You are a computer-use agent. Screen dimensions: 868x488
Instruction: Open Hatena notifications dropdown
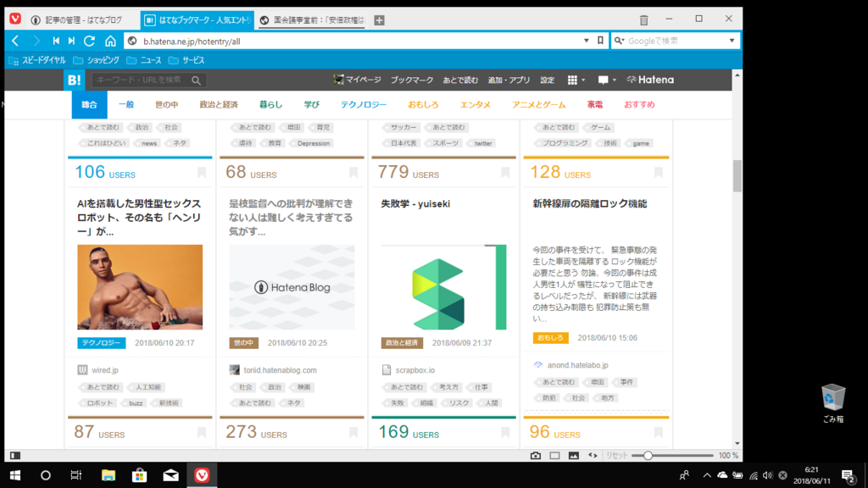(x=607, y=80)
